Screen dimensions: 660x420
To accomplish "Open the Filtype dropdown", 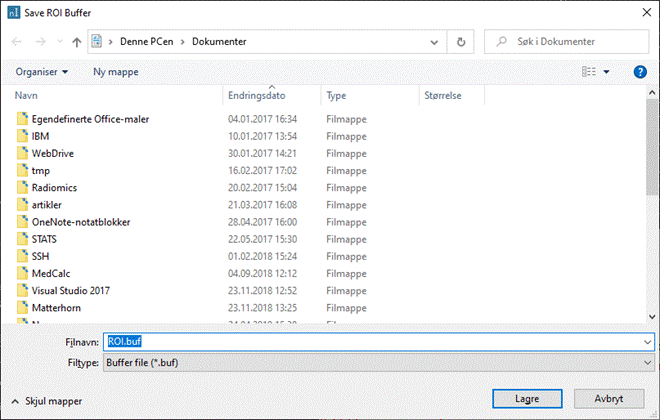I will [647, 361].
